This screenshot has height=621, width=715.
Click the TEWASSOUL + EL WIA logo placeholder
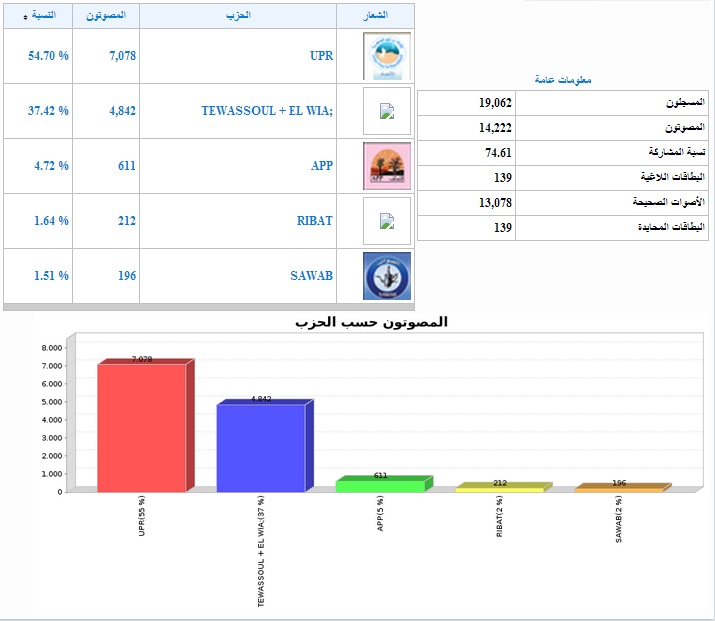click(x=386, y=111)
